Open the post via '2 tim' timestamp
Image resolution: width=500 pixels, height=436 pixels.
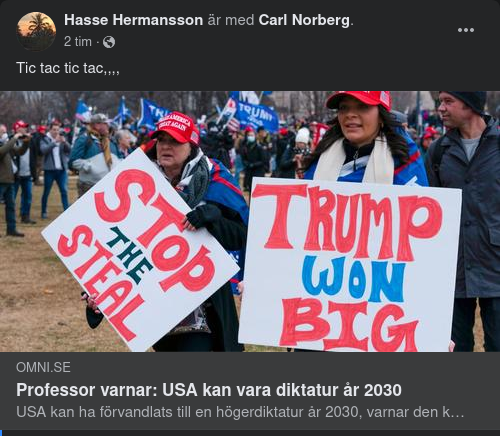78,42
